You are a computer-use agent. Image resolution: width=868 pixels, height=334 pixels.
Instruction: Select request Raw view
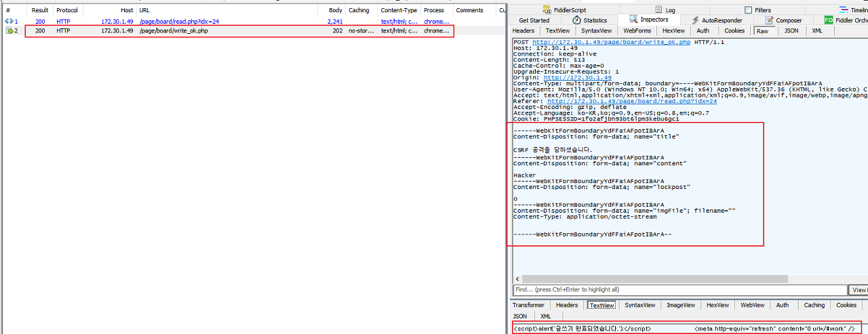pyautogui.click(x=763, y=31)
